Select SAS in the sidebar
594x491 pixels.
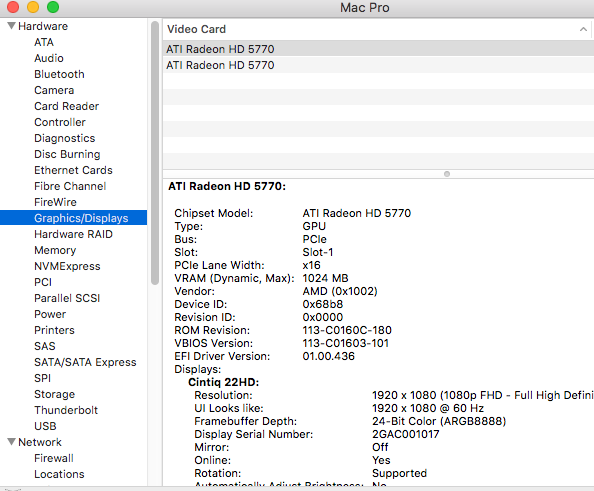coord(45,346)
